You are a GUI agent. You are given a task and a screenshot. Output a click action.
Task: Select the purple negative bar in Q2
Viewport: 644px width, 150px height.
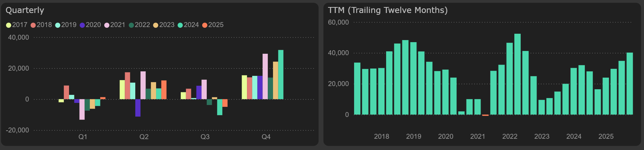[138, 107]
